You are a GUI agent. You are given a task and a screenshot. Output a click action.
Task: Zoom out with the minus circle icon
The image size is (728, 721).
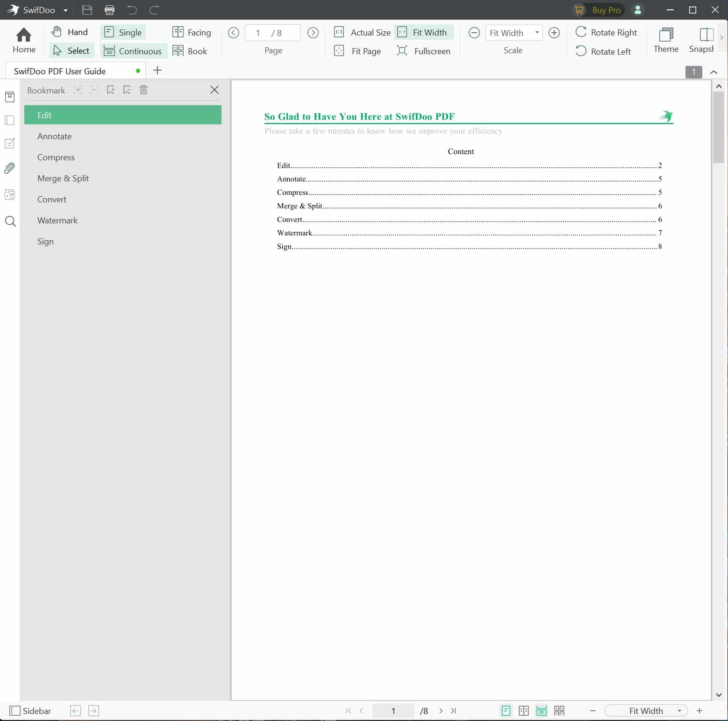click(474, 33)
